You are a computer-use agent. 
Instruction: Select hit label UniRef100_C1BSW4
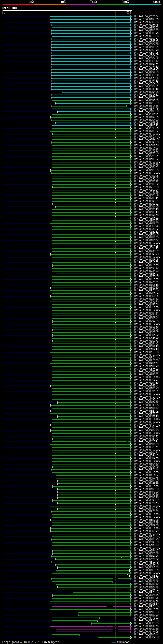pyautogui.click(x=146, y=598)
